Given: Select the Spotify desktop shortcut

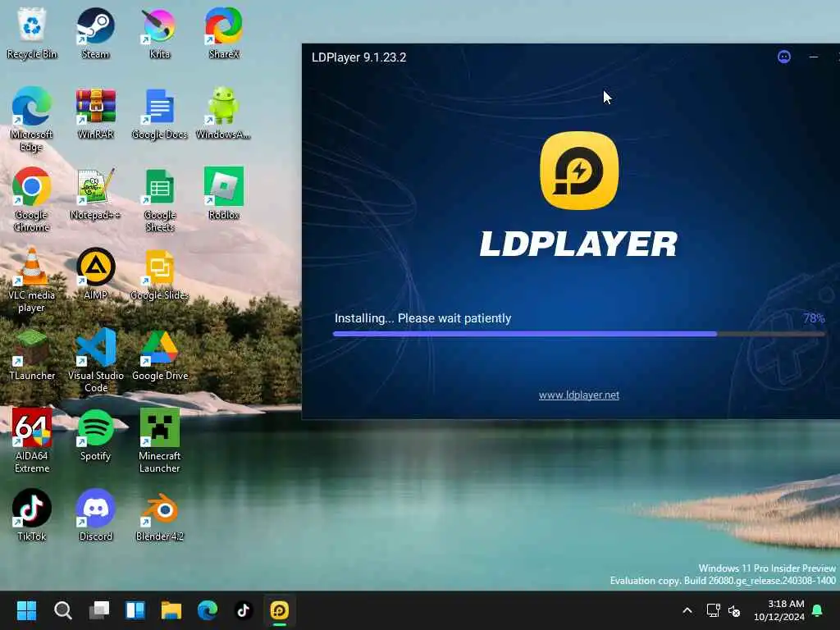Looking at the screenshot, I should (x=95, y=435).
